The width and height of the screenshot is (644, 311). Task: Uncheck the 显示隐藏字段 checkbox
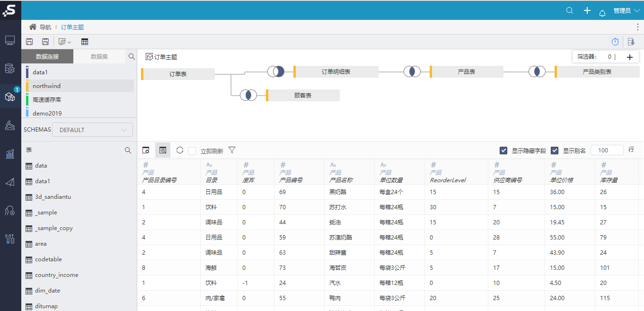[503, 151]
